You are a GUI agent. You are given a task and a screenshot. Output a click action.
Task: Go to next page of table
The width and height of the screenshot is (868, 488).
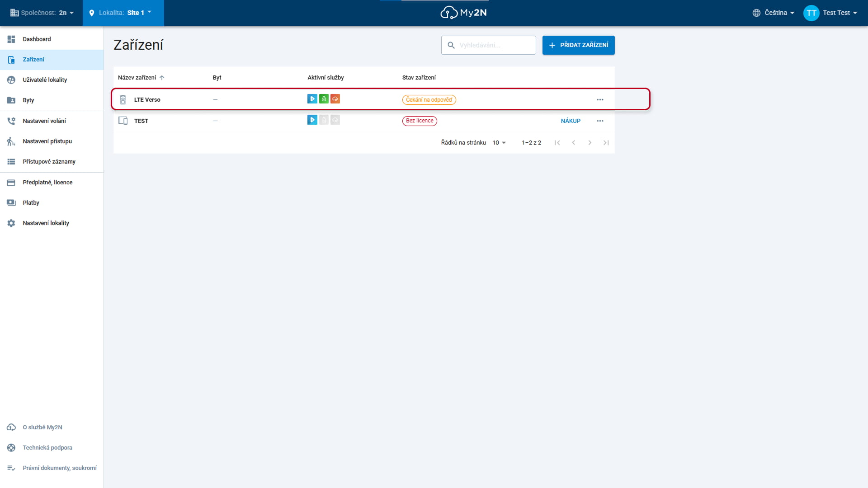tap(590, 143)
